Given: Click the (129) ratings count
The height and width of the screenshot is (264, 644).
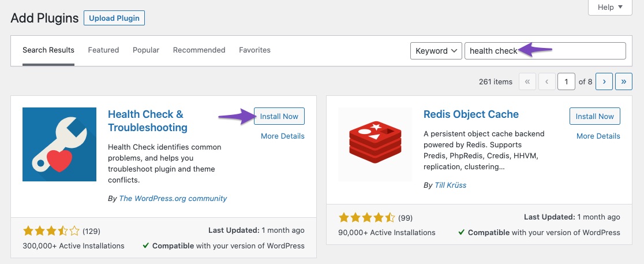Looking at the screenshot, I should 92,231.
